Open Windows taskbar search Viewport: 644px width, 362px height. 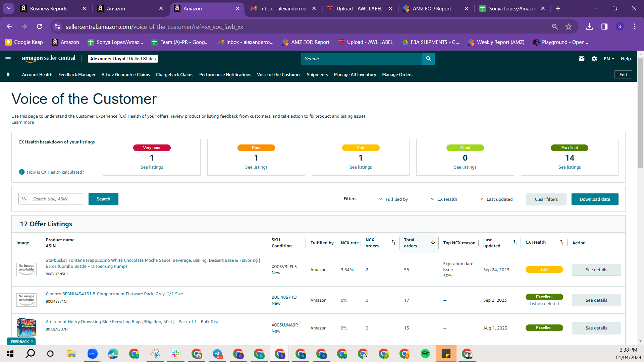(30, 354)
